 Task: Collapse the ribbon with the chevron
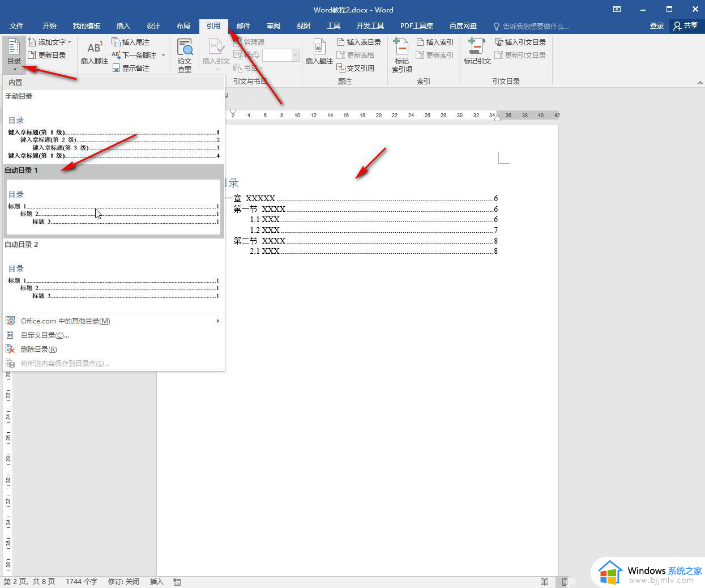[x=700, y=83]
